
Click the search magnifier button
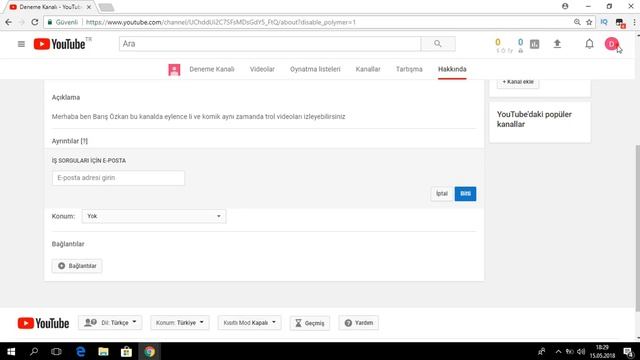click(438, 44)
